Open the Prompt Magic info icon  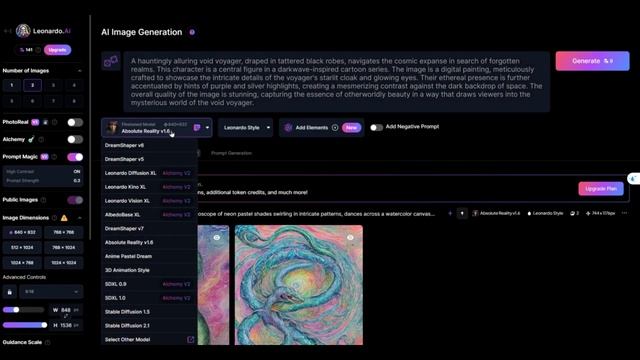point(54,157)
